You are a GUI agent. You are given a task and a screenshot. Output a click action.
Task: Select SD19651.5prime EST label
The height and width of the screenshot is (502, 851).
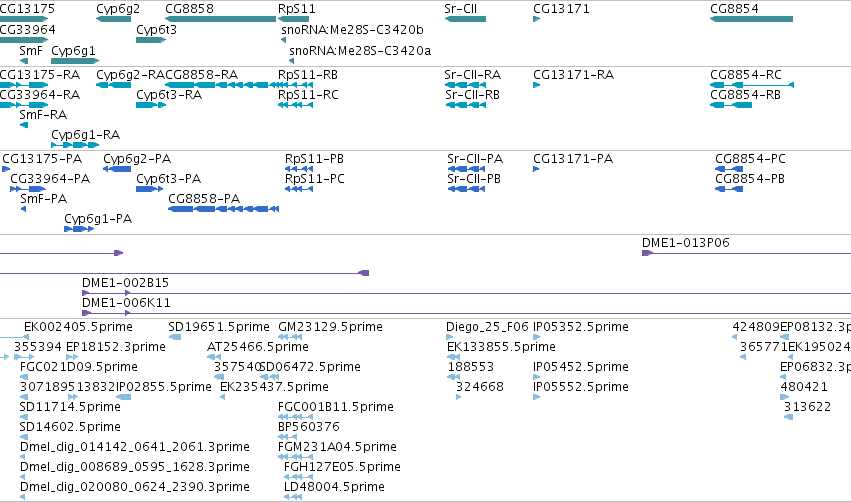tap(219, 327)
